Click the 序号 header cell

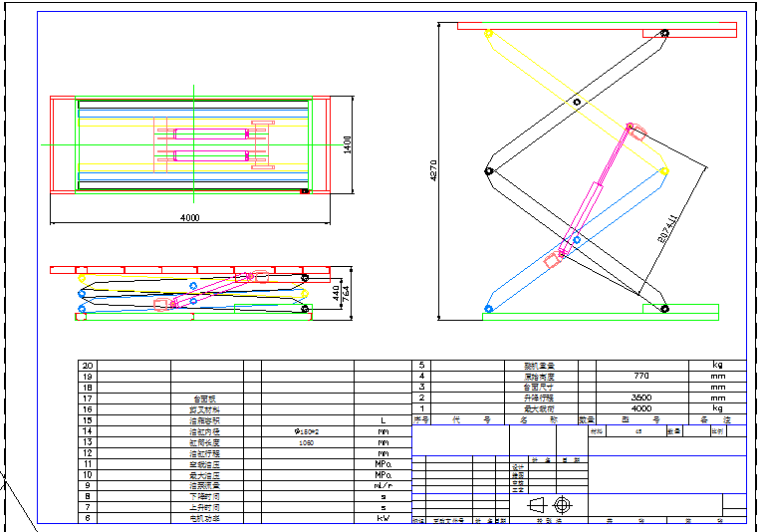(x=420, y=419)
